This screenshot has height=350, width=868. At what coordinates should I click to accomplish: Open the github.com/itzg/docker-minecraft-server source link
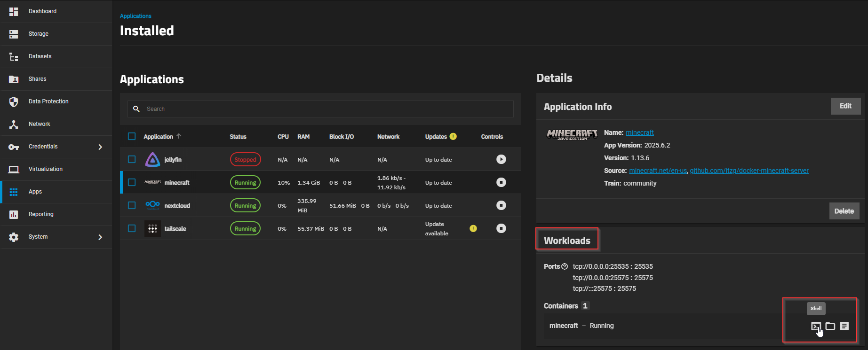pos(749,171)
